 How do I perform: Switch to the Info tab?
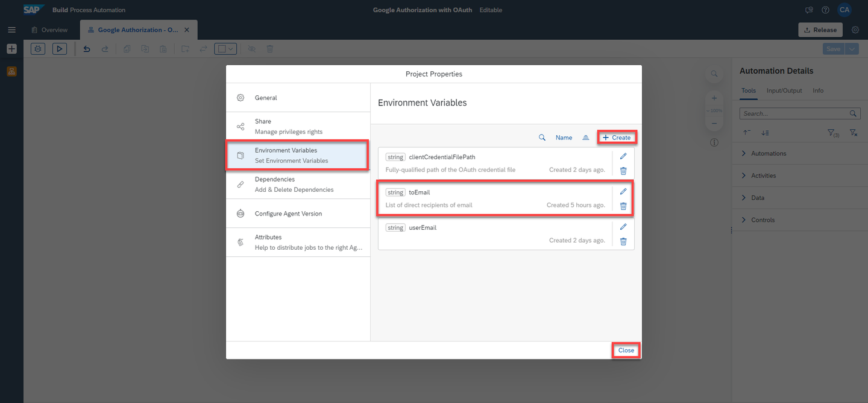(x=818, y=90)
